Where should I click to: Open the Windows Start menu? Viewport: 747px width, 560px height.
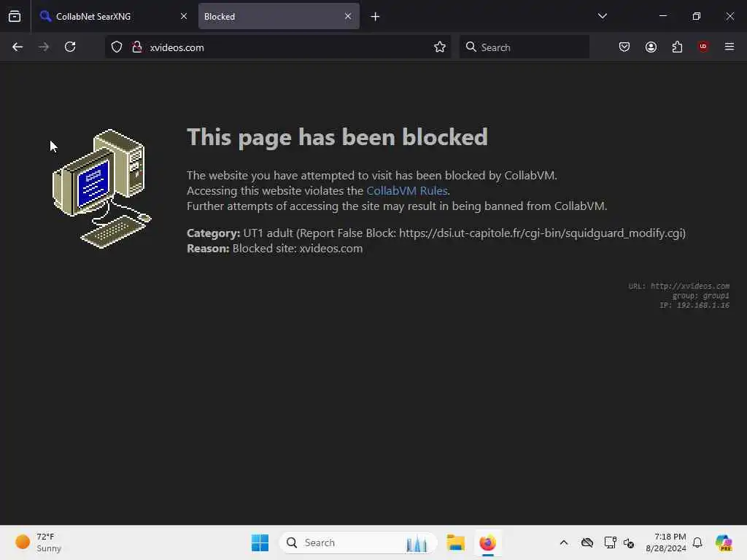(x=260, y=542)
